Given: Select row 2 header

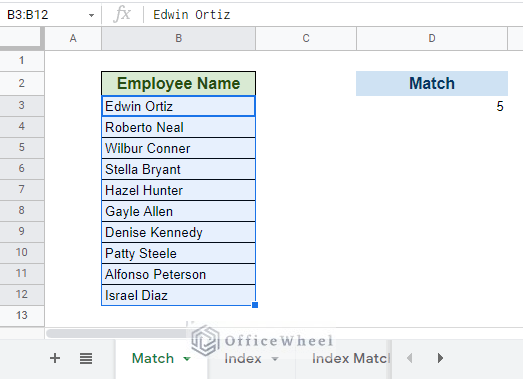Looking at the screenshot, I should 22,83.
